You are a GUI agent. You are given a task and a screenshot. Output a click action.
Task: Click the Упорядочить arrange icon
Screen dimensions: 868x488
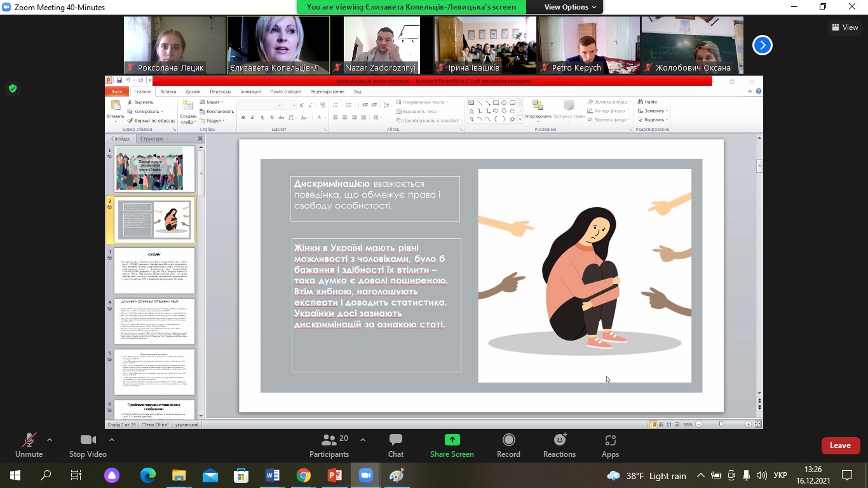(x=538, y=106)
